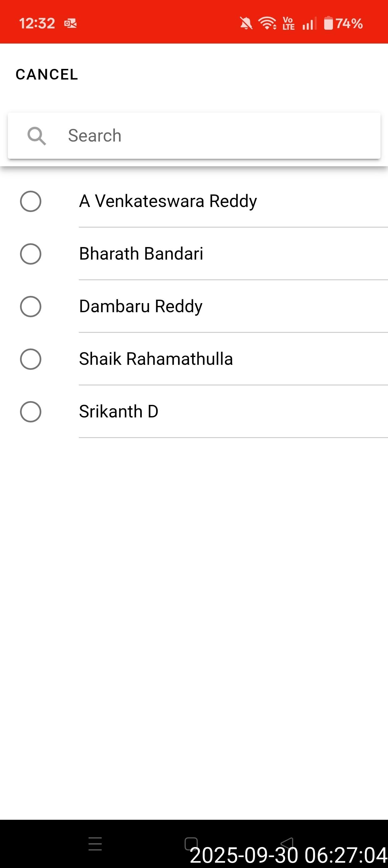The width and height of the screenshot is (388, 868).
Task: Tap the Bharath Bandari name label
Action: (x=141, y=254)
